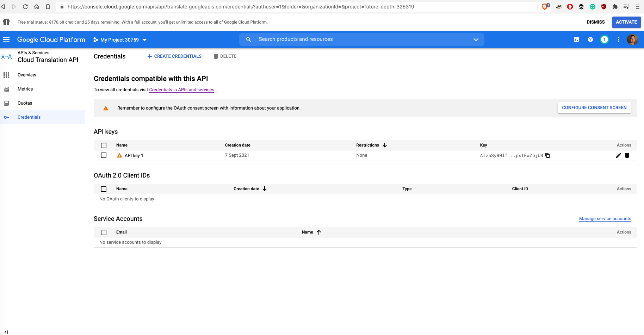Click the key text AIzaSyB0lf...pstEwZbjU4
This screenshot has width=644, height=335.
512,155
